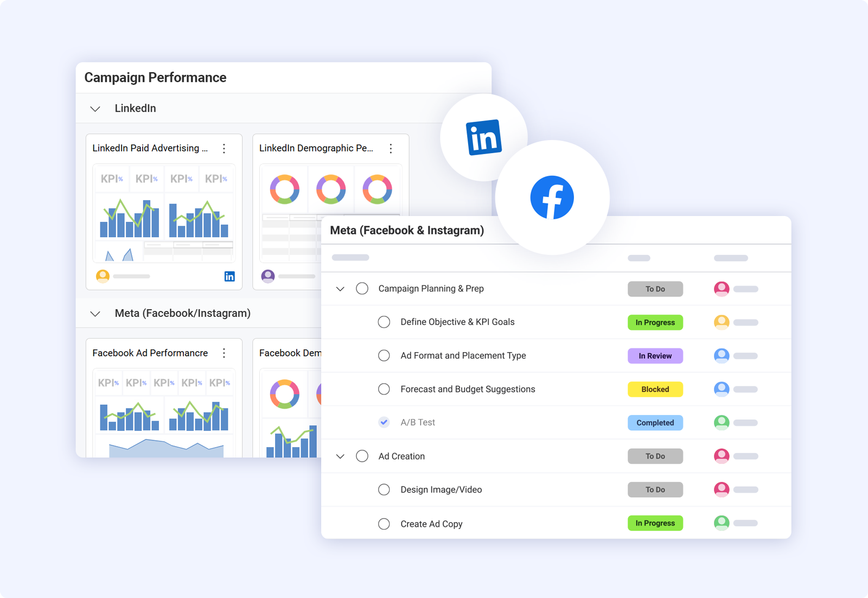Uncheck the completed A/B Test task
This screenshot has width=868, height=598.
(x=384, y=422)
